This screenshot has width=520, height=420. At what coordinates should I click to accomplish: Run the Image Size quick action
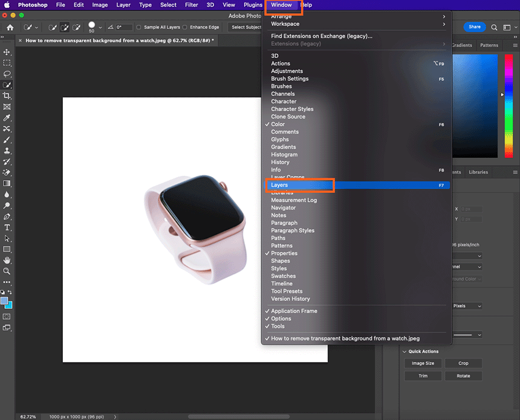point(423,363)
